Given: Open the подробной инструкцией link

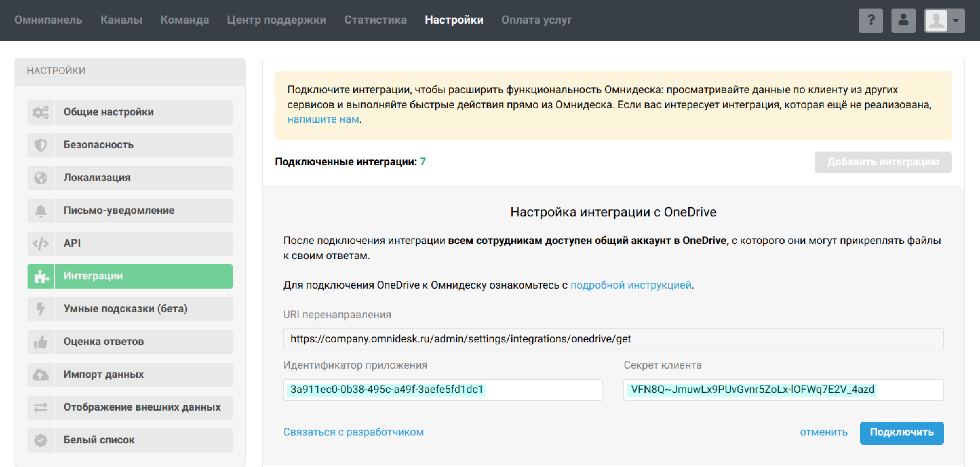Looking at the screenshot, I should pos(631,285).
